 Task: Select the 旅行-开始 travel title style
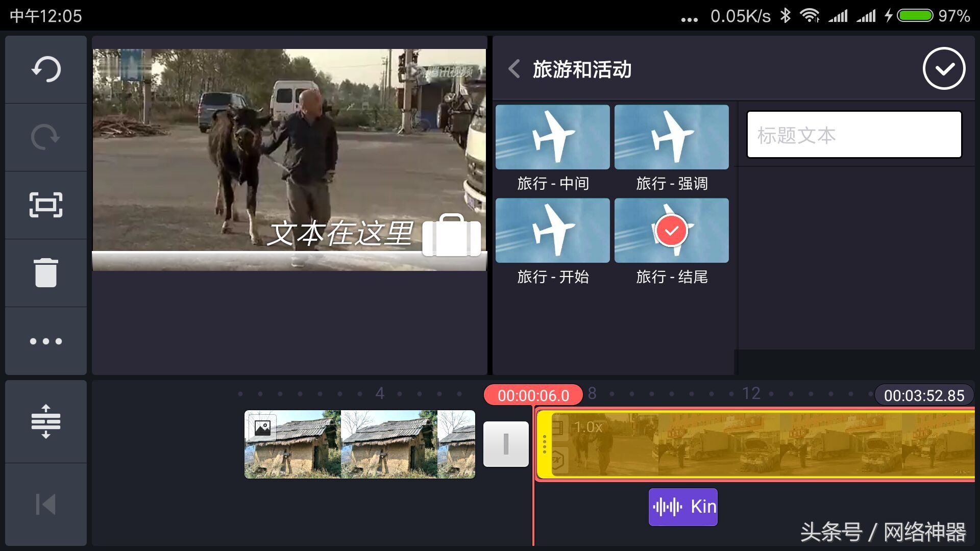[x=552, y=230]
